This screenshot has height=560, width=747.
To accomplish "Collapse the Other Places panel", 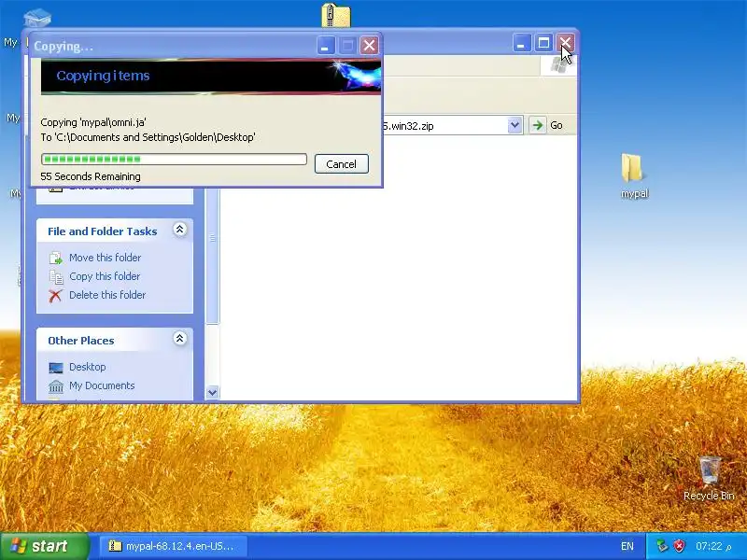I will tap(179, 339).
